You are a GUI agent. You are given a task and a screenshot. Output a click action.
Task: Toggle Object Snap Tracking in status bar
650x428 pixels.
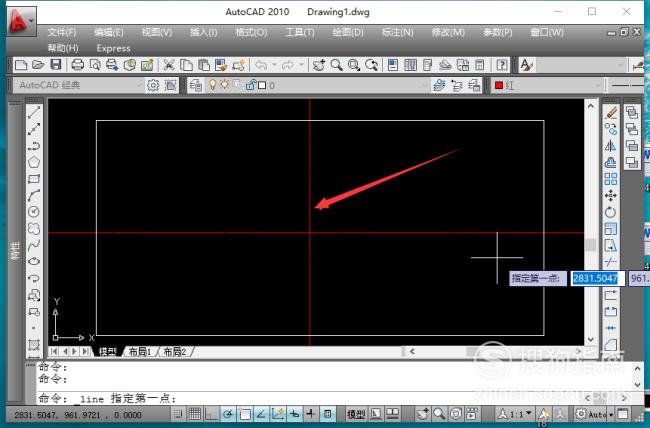(x=261, y=414)
